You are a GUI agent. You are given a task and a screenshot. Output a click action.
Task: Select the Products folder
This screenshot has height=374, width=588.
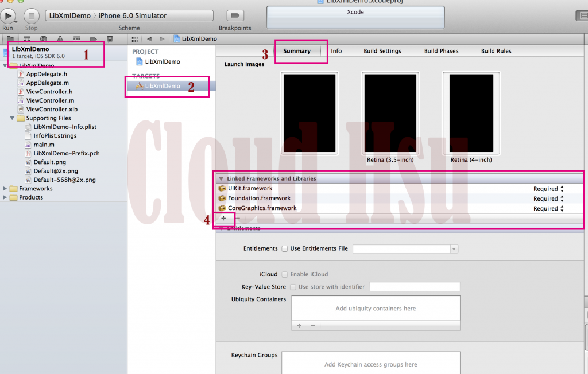(x=31, y=197)
